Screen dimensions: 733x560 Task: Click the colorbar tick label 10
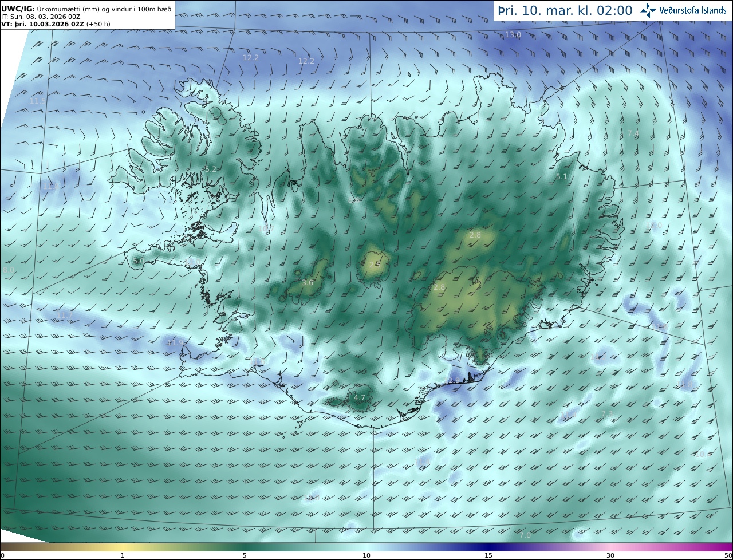click(x=366, y=555)
